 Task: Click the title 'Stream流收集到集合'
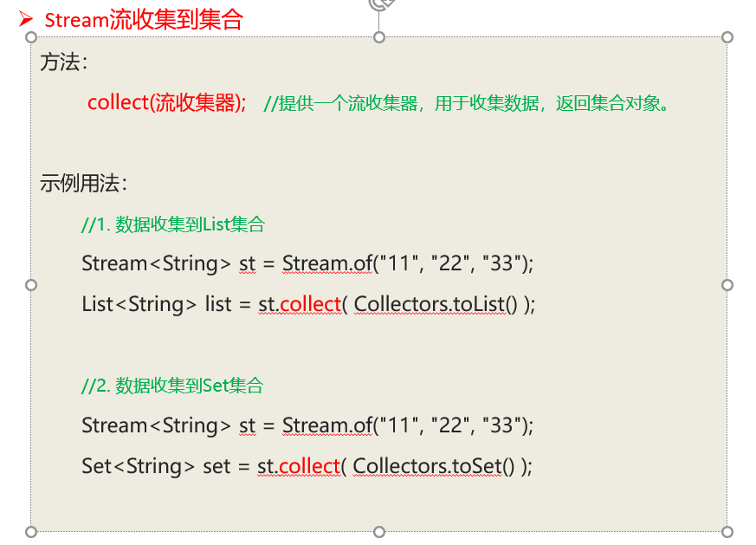click(144, 20)
